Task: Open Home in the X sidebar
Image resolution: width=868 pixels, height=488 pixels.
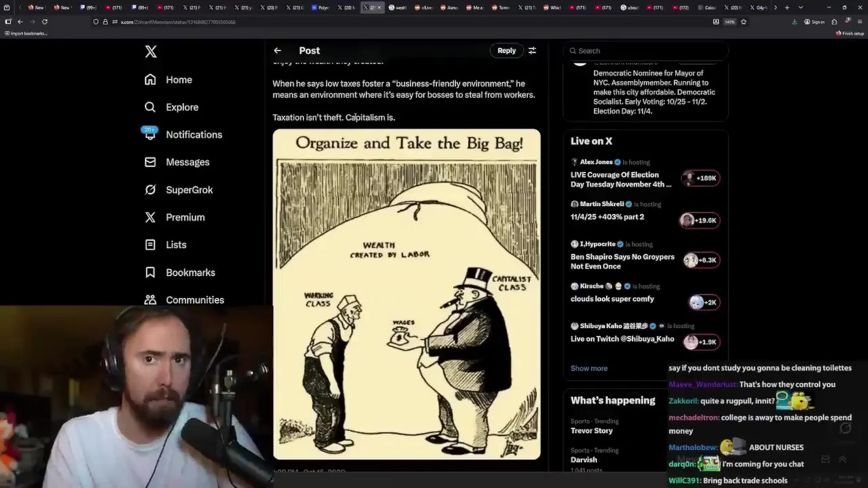Action: tap(168, 79)
